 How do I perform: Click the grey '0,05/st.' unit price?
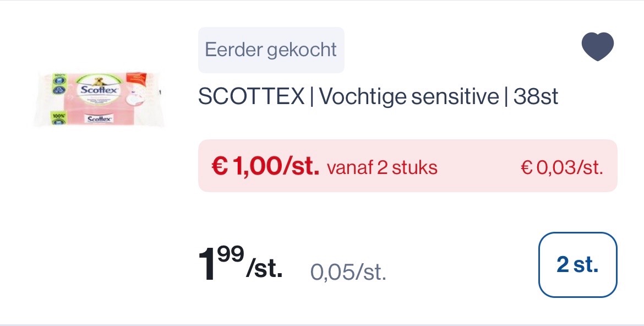pyautogui.click(x=348, y=271)
